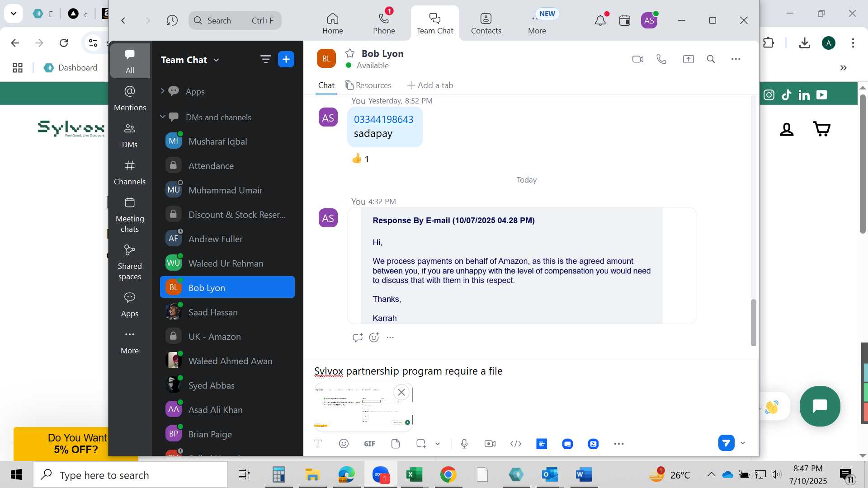The width and height of the screenshot is (868, 488).
Task: Click the attached screenshot thumbnail
Action: [x=363, y=407]
